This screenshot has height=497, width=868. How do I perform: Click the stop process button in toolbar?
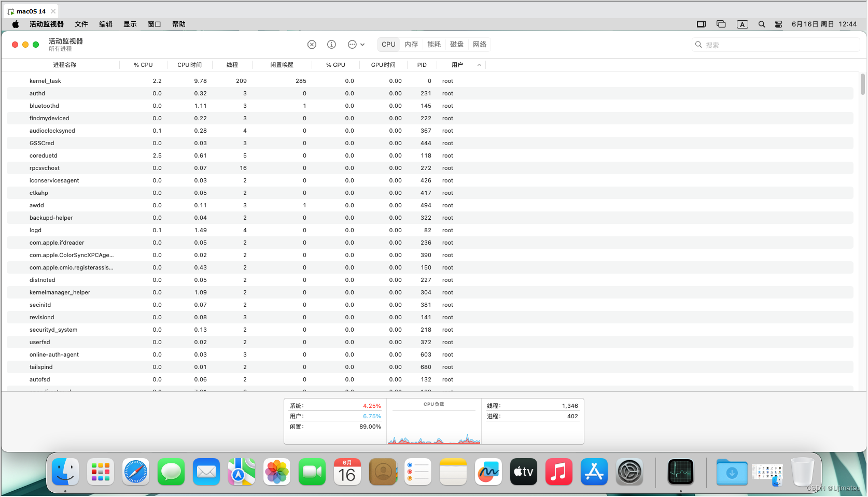[x=312, y=45]
